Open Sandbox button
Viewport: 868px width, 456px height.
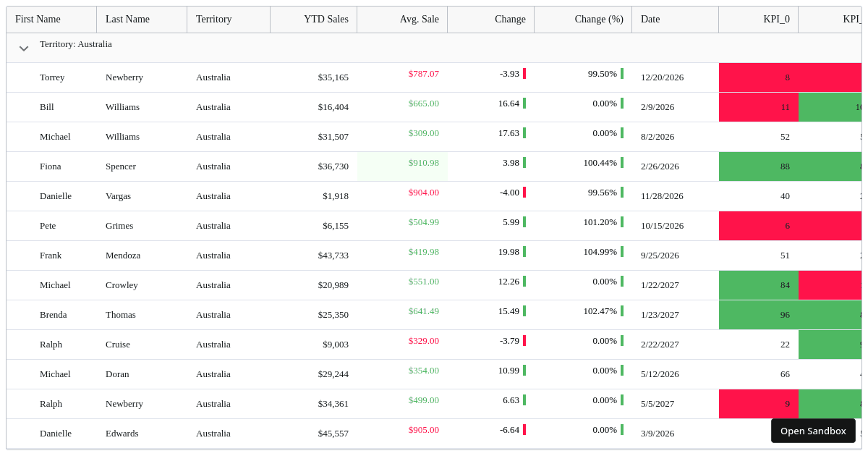813,431
